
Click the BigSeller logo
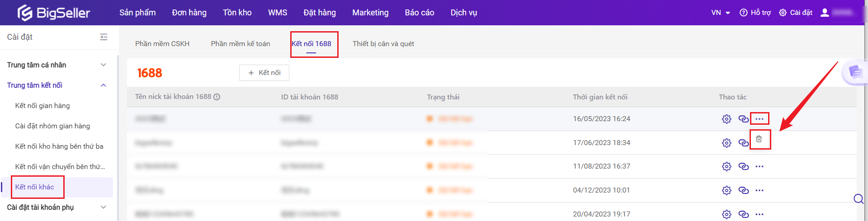(54, 13)
